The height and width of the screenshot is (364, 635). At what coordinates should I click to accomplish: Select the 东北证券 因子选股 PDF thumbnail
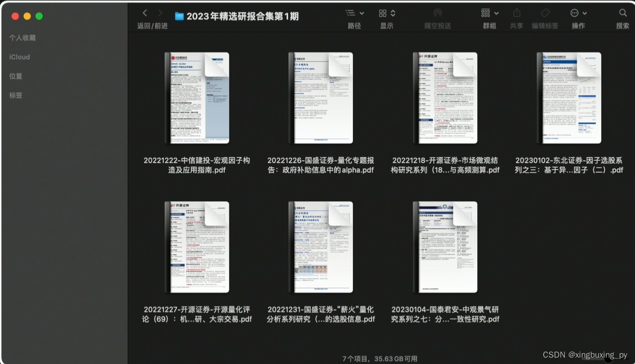(x=569, y=98)
